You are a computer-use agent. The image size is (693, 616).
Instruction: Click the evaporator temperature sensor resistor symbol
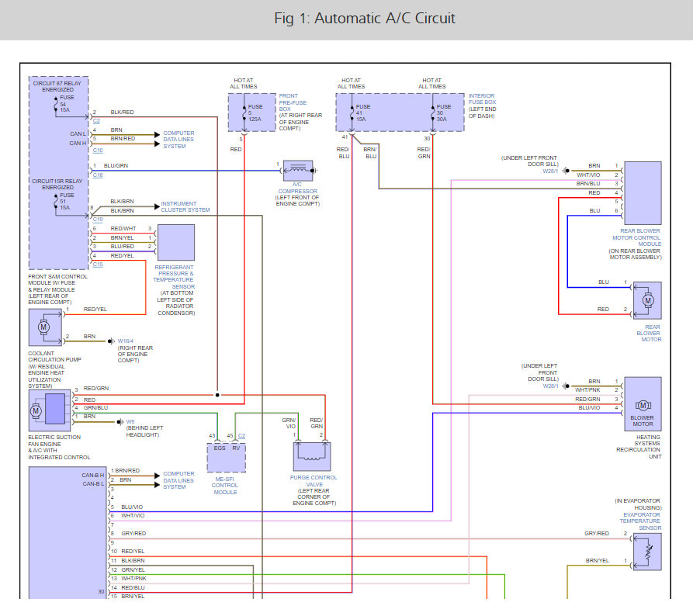coord(647,552)
